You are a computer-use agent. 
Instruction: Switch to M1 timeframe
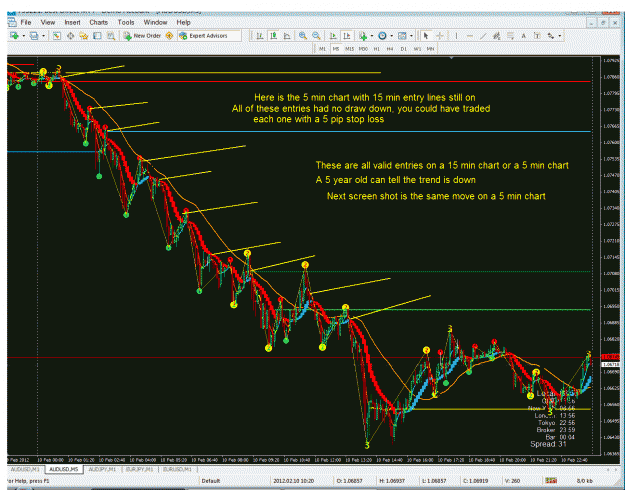[x=322, y=49]
